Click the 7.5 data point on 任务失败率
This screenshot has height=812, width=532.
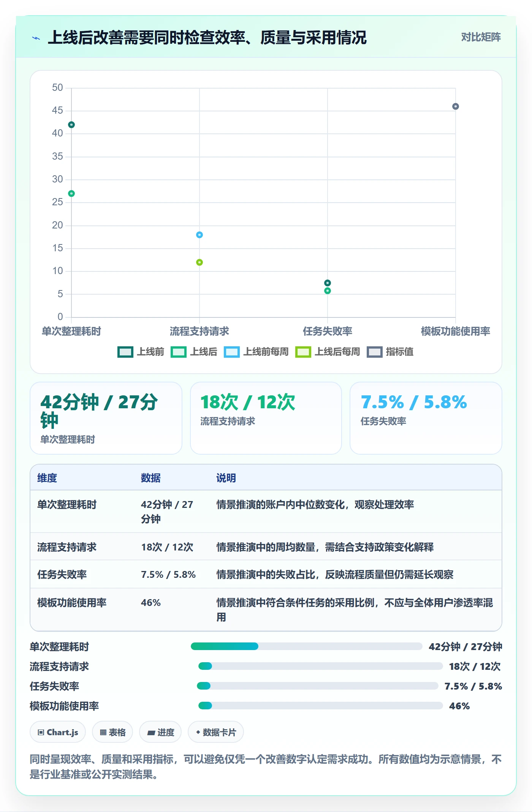[x=328, y=283]
